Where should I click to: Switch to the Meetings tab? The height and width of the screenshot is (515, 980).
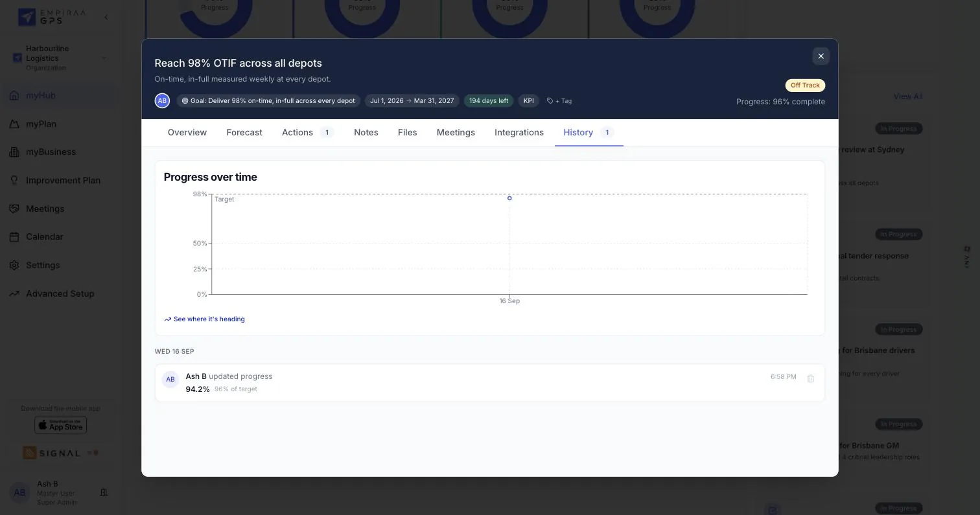[456, 132]
